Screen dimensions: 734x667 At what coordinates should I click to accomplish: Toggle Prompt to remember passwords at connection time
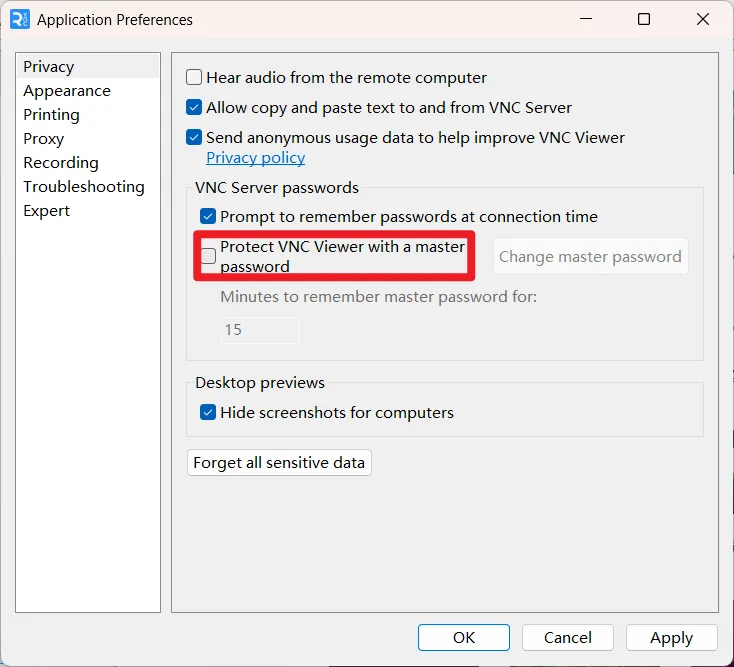[x=208, y=216]
